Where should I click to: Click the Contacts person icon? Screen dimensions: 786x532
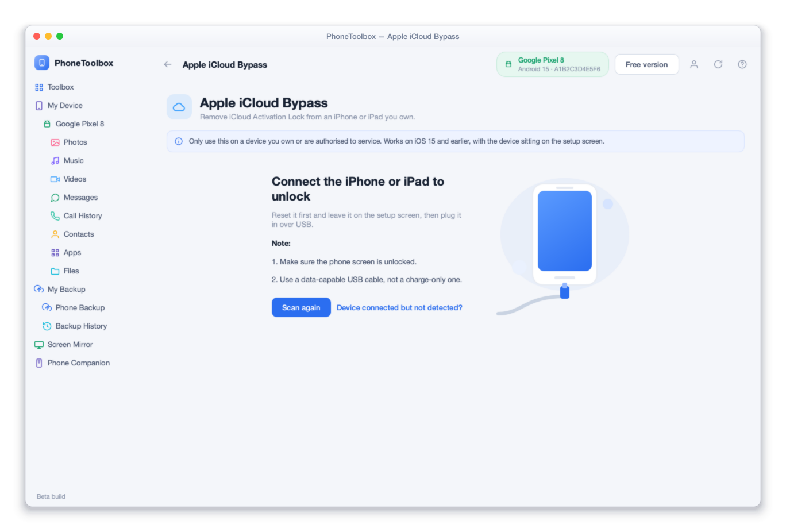55,234
